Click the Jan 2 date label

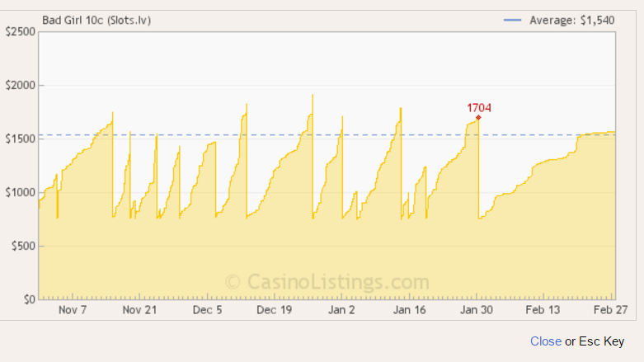[x=341, y=310]
